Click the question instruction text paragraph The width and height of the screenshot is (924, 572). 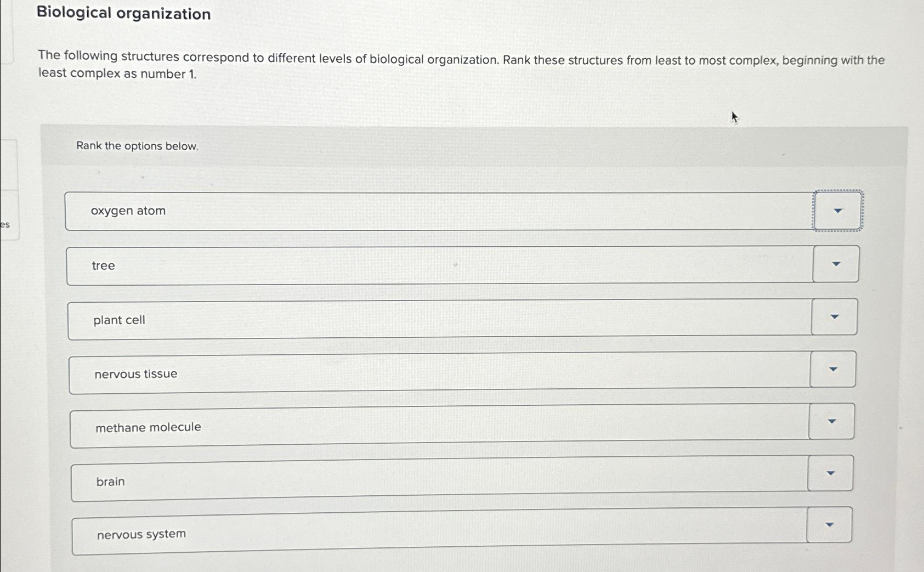[x=461, y=65]
